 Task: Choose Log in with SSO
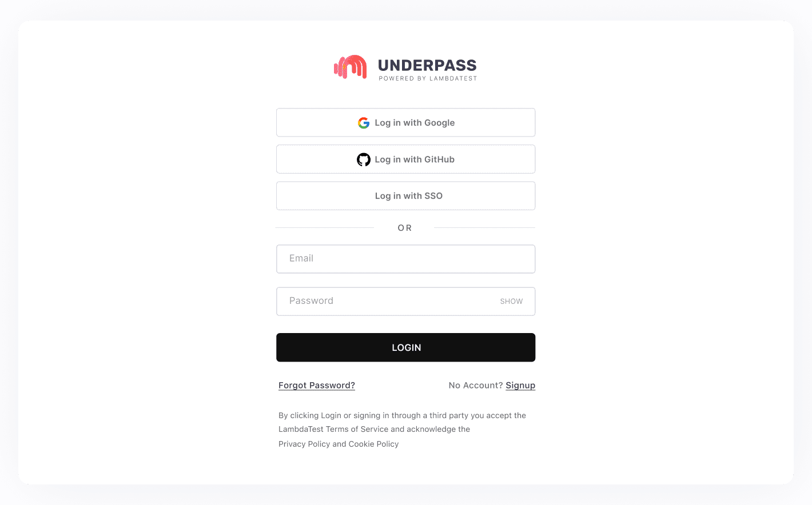[x=405, y=195]
